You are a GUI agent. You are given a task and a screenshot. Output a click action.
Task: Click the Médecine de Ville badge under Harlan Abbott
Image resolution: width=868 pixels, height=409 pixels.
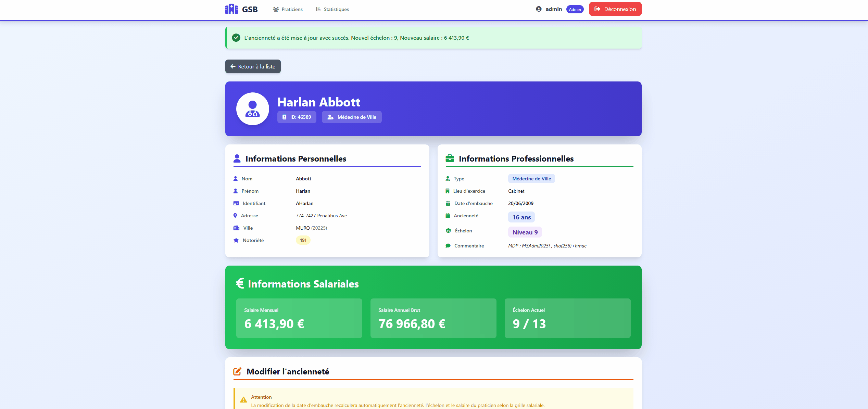pyautogui.click(x=352, y=117)
